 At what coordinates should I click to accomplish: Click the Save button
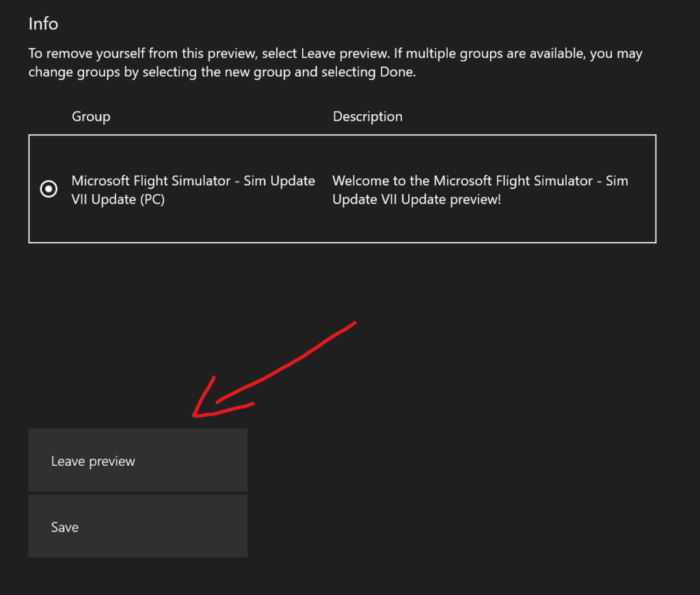[138, 526]
